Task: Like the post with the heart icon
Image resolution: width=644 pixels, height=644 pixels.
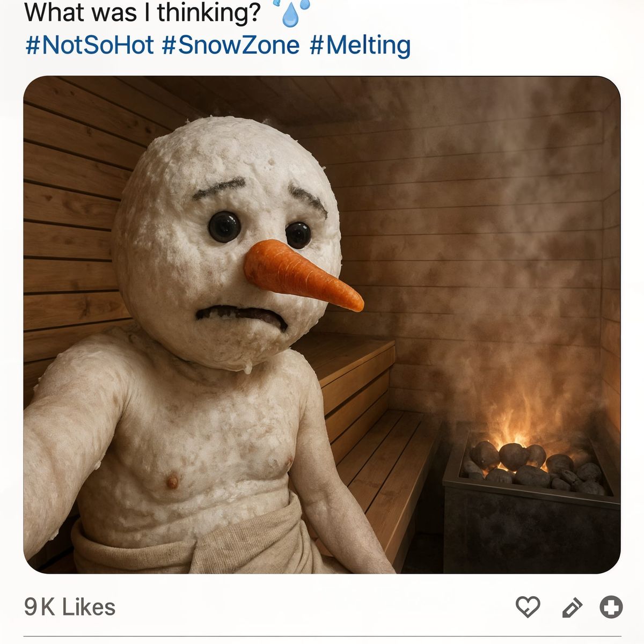Action: pyautogui.click(x=528, y=607)
